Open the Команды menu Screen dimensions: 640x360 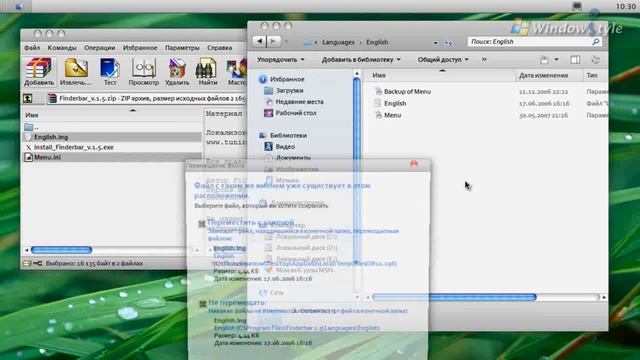click(62, 48)
